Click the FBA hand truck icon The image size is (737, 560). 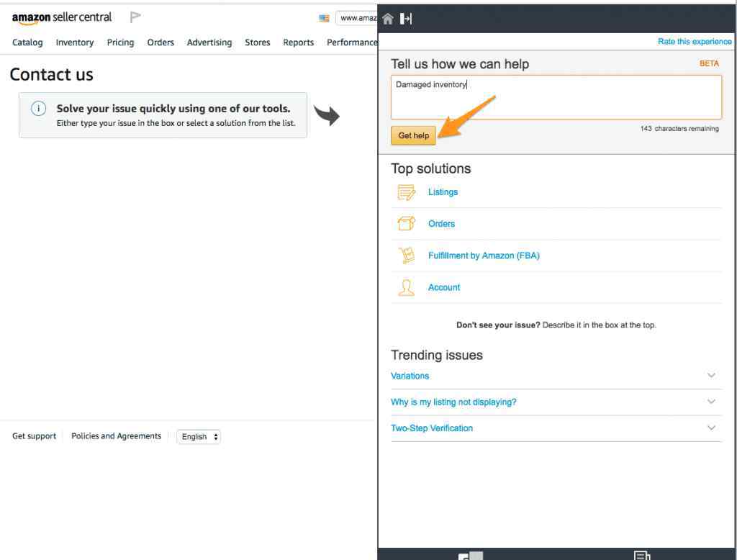click(x=406, y=256)
